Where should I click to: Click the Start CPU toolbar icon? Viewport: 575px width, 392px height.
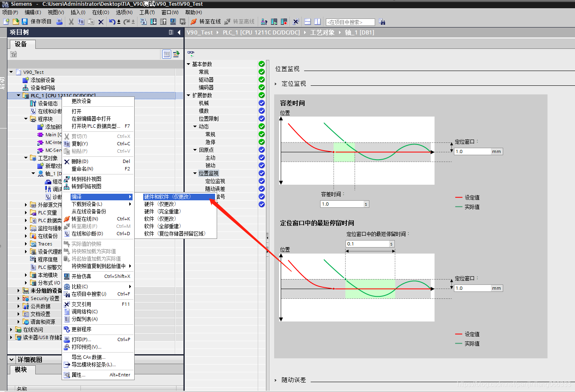tap(274, 22)
